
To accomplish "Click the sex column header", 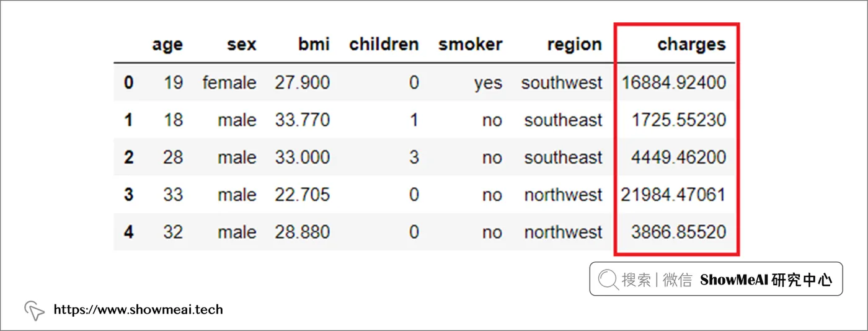I will click(241, 45).
